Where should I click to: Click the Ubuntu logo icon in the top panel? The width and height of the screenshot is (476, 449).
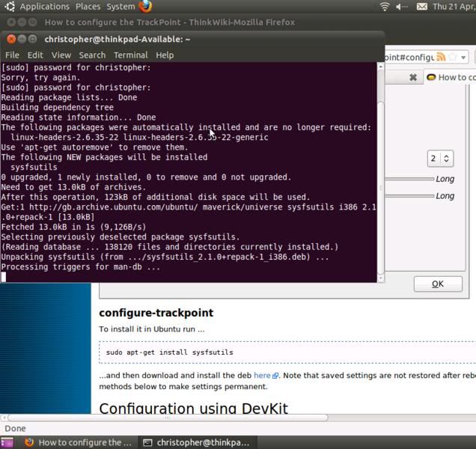pyautogui.click(x=10, y=7)
